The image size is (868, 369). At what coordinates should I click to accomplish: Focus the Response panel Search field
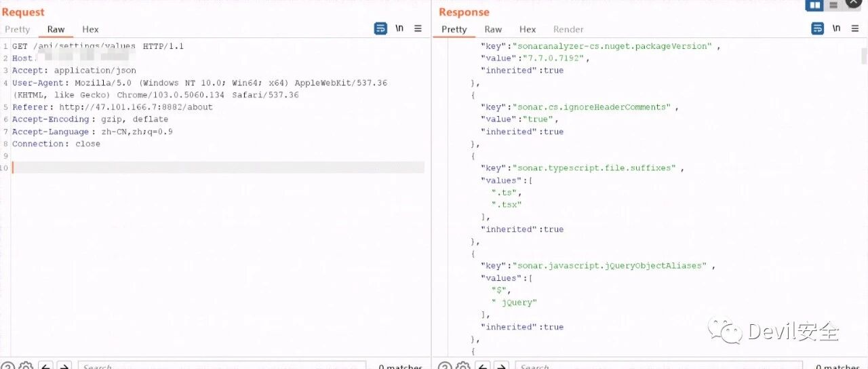pos(658,366)
